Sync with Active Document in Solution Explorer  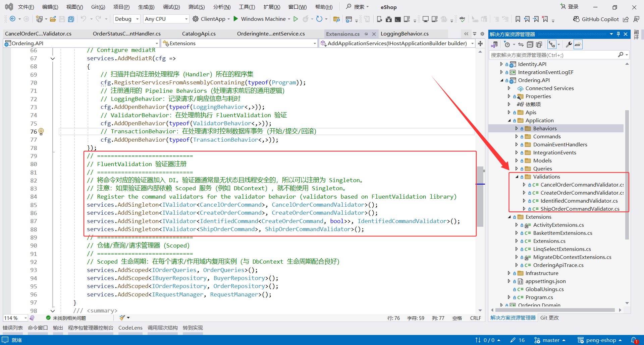point(521,45)
